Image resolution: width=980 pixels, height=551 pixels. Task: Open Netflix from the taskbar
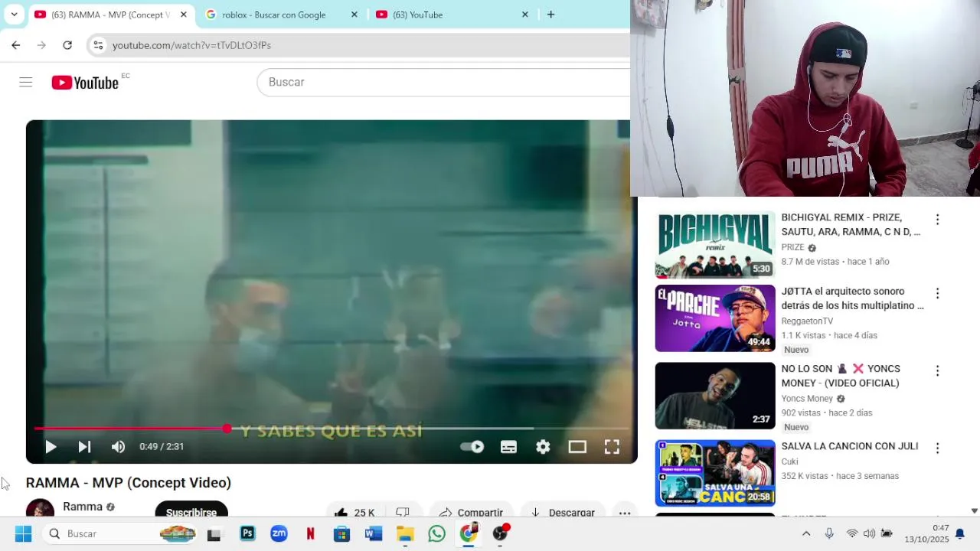click(310, 533)
